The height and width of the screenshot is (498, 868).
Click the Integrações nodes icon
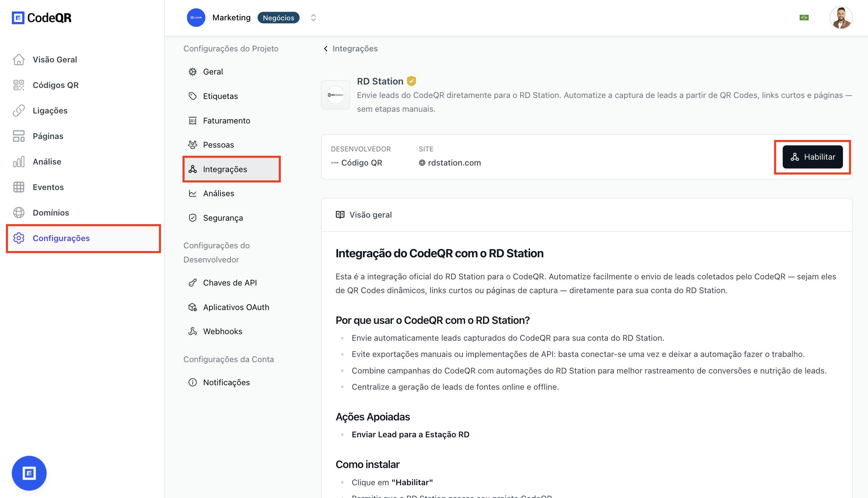coord(193,169)
